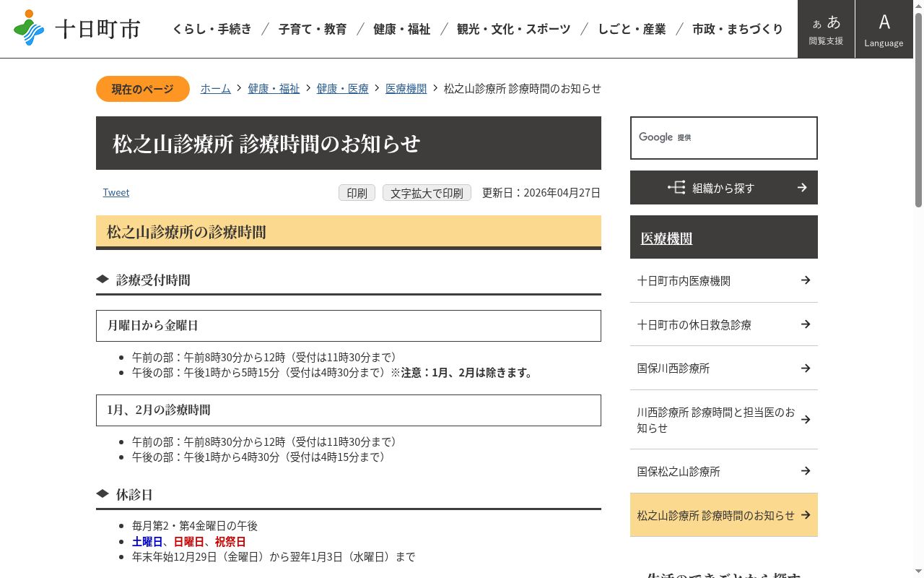
Task: Open 十日町市内医療機関 in the sidebar
Action: (724, 280)
